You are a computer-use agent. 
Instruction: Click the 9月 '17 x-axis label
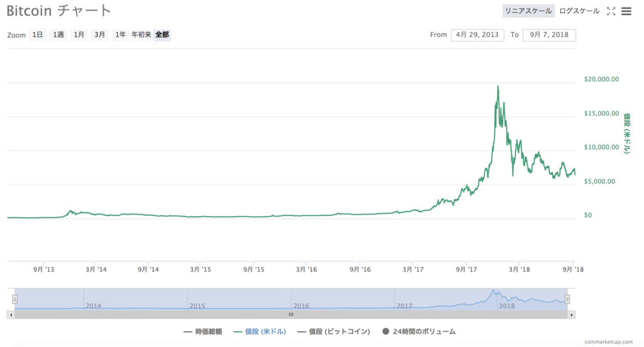coord(466,270)
